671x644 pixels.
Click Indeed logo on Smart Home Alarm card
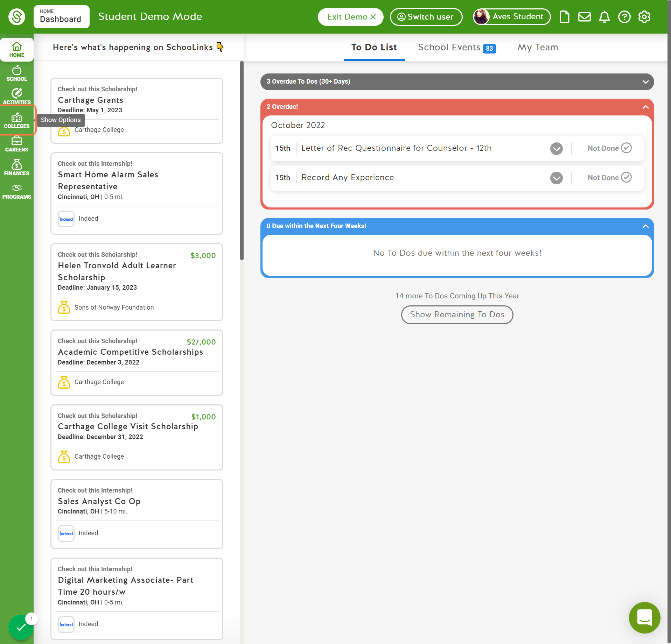(x=66, y=219)
